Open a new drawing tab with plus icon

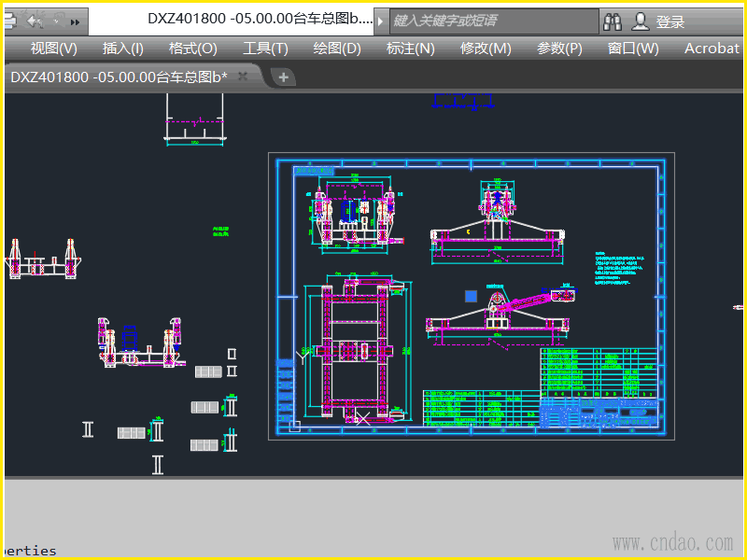283,77
